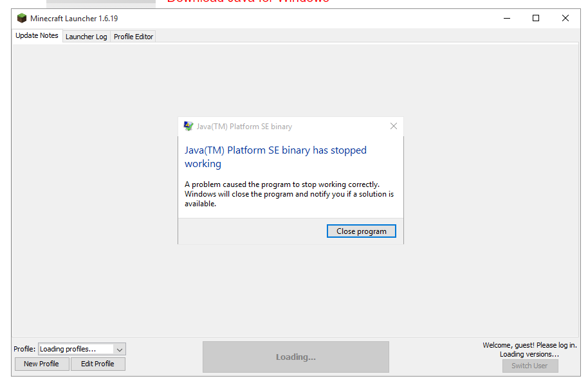Click the Minecraft grass block icon

tap(22, 18)
